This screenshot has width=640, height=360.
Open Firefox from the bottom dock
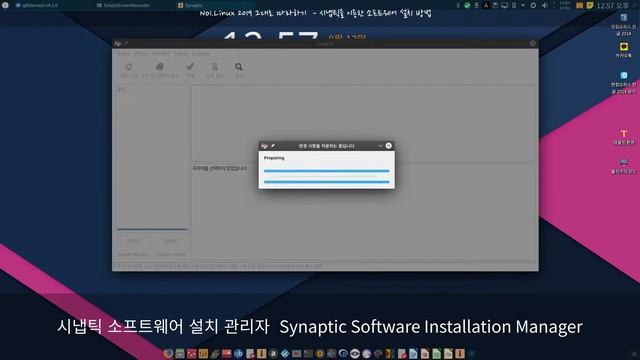[x=168, y=353]
